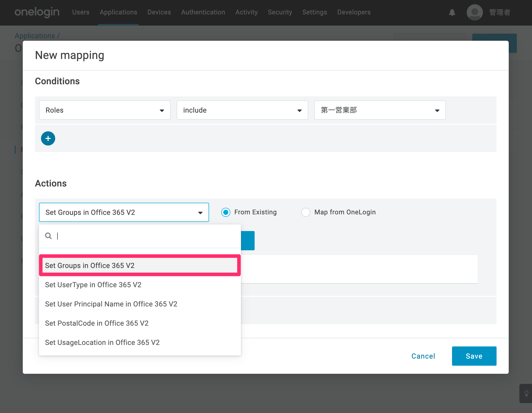Screen dimensions: 532x413
Task: Click the search magnifier icon in the dropdown
Action: [x=48, y=236]
